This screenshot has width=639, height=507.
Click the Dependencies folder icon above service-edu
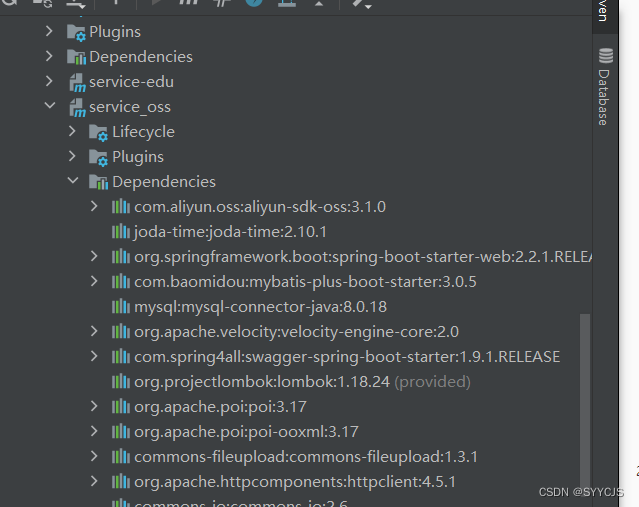tap(77, 57)
